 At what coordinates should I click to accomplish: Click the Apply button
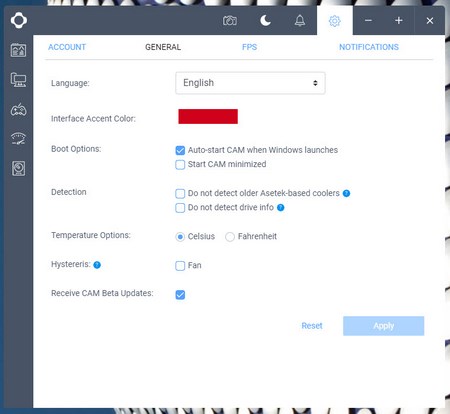click(383, 326)
